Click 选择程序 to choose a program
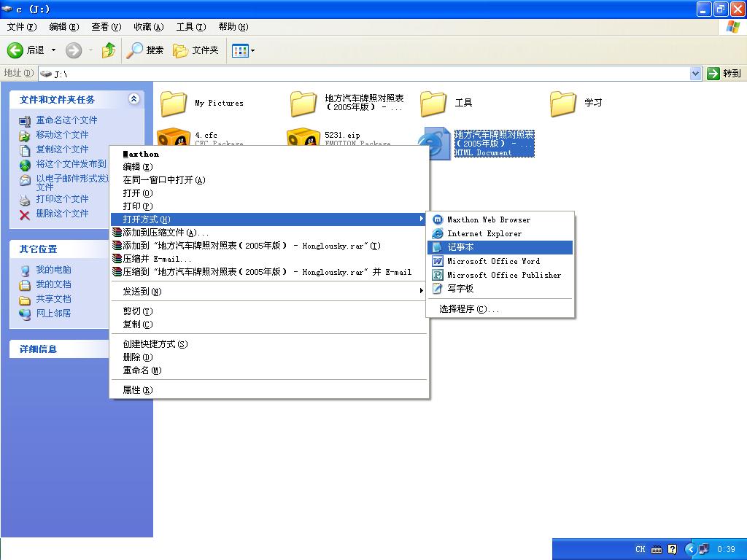The height and width of the screenshot is (560, 747). tap(469, 309)
